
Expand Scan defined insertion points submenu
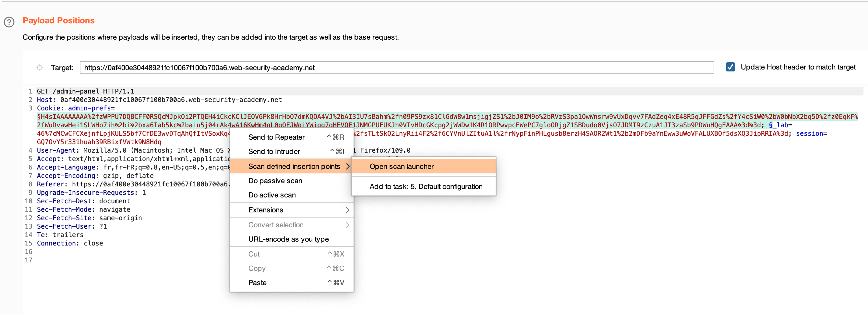[294, 166]
